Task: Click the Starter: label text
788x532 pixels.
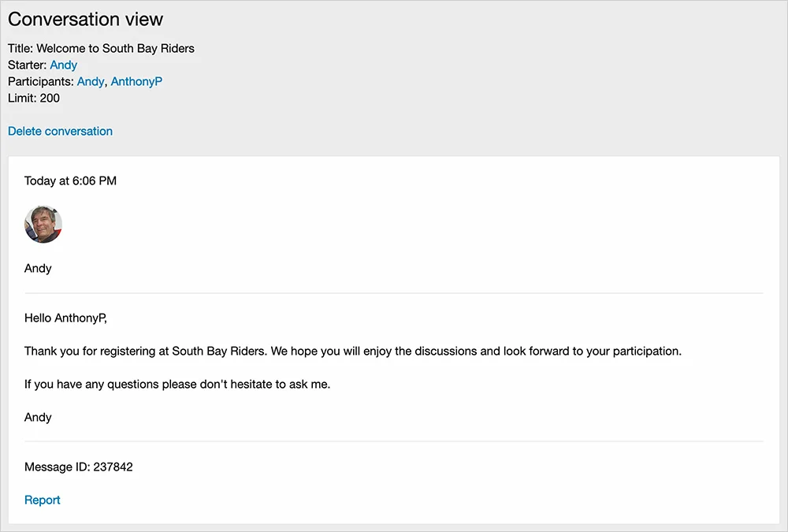Action: [28, 65]
